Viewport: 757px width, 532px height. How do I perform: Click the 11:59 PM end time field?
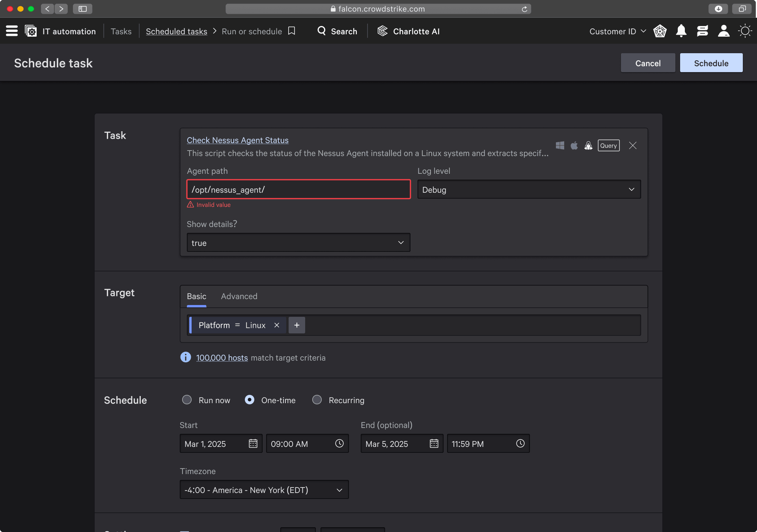pos(489,444)
